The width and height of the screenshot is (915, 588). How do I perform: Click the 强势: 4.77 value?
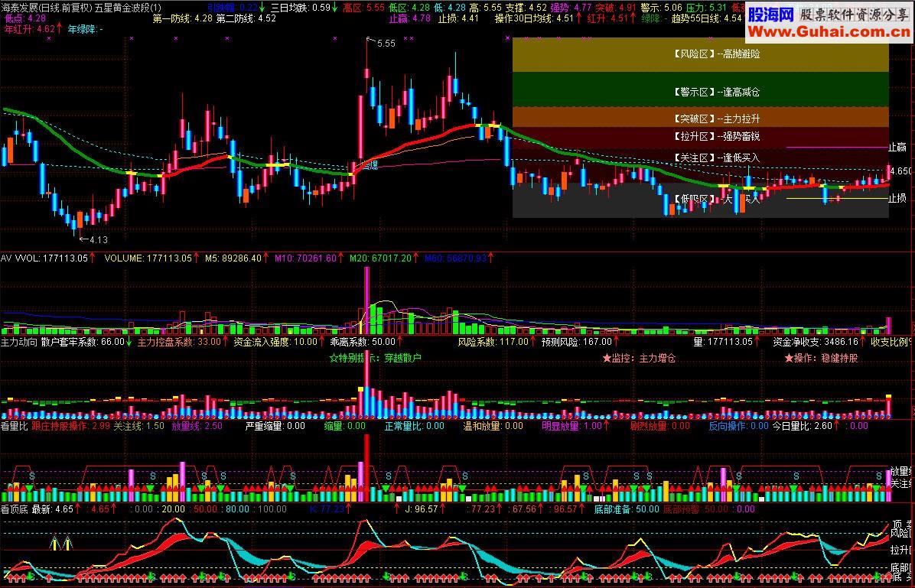click(571, 8)
